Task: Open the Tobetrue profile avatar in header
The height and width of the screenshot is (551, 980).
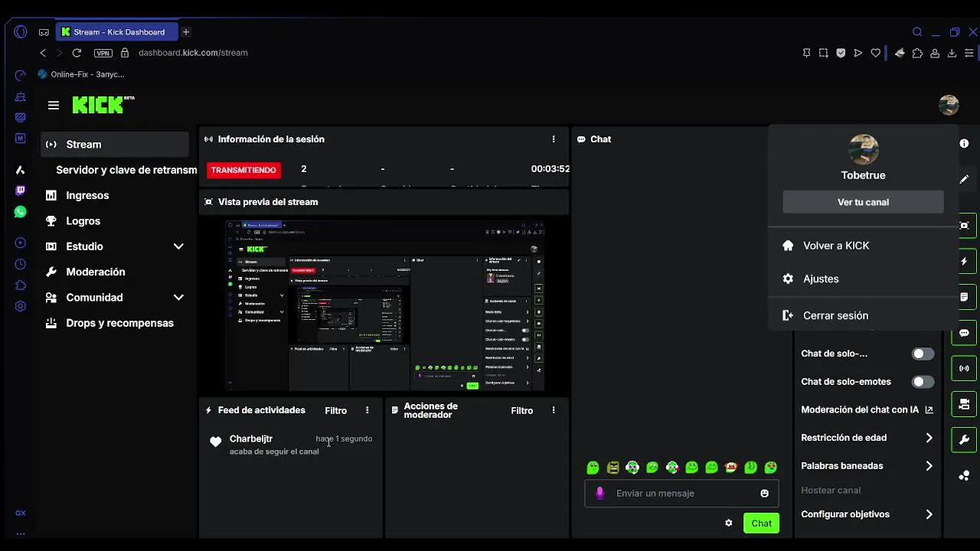Action: [949, 105]
